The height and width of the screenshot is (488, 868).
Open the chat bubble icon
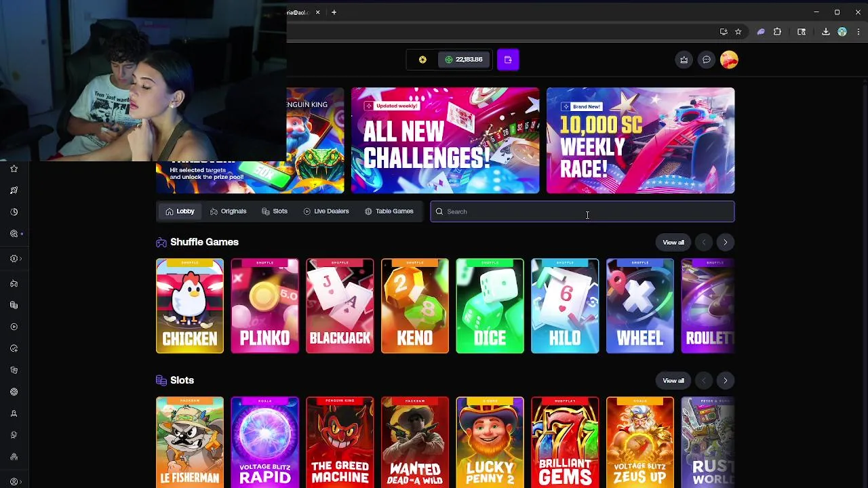point(707,60)
